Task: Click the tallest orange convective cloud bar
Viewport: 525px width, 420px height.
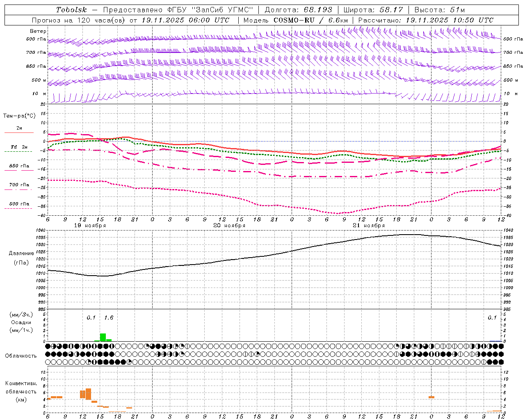Action: pos(88,394)
